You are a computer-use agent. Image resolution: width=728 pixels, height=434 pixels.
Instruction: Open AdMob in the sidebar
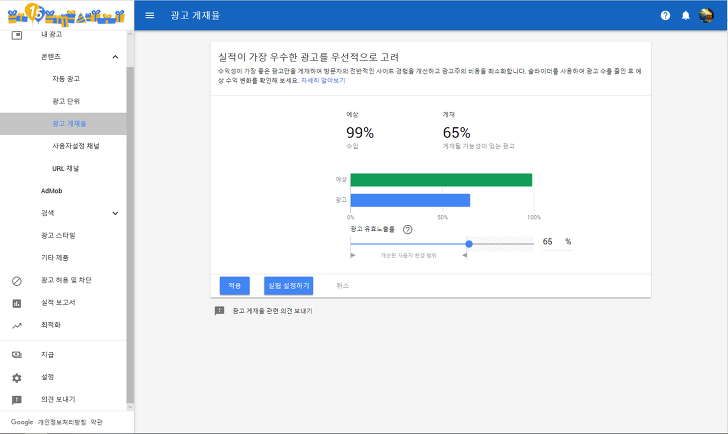52,191
